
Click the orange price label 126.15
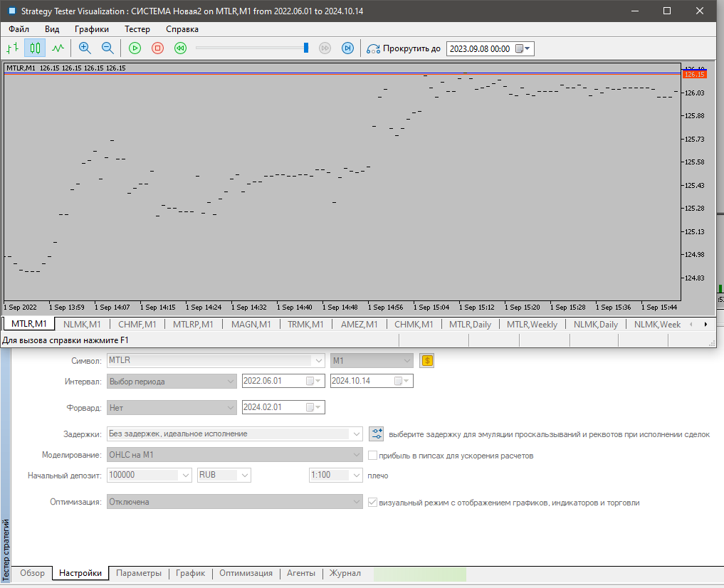[694, 74]
